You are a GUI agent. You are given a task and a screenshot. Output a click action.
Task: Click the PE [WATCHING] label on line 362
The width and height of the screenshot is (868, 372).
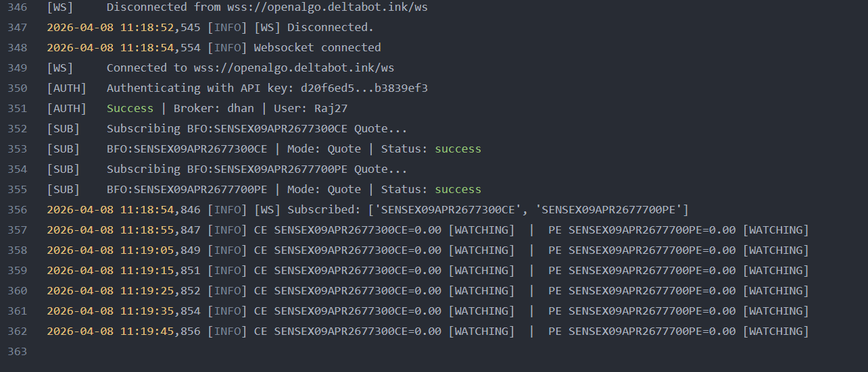775,331
